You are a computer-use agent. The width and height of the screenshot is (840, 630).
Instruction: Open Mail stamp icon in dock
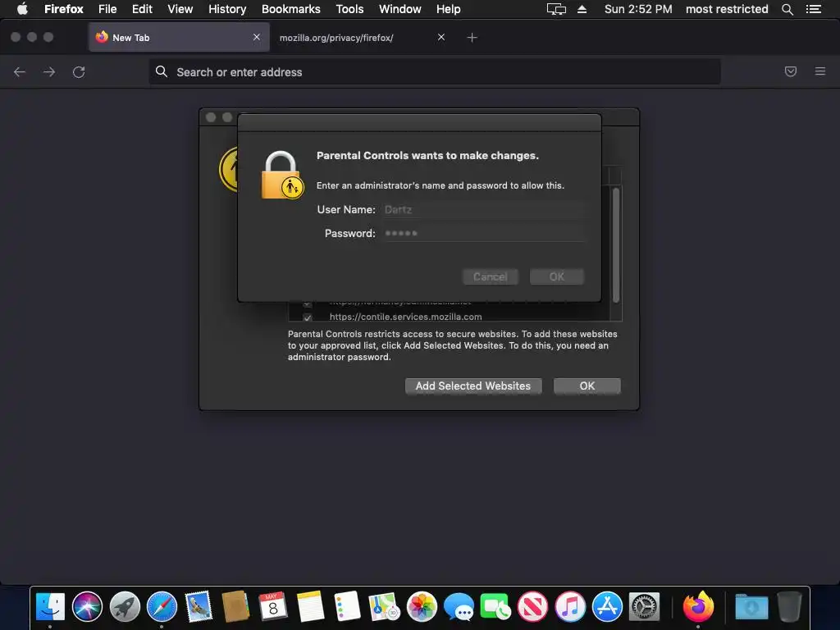pos(199,606)
